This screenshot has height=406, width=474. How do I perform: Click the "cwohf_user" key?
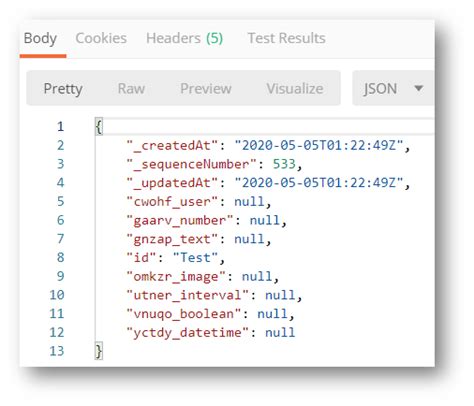[172, 201]
